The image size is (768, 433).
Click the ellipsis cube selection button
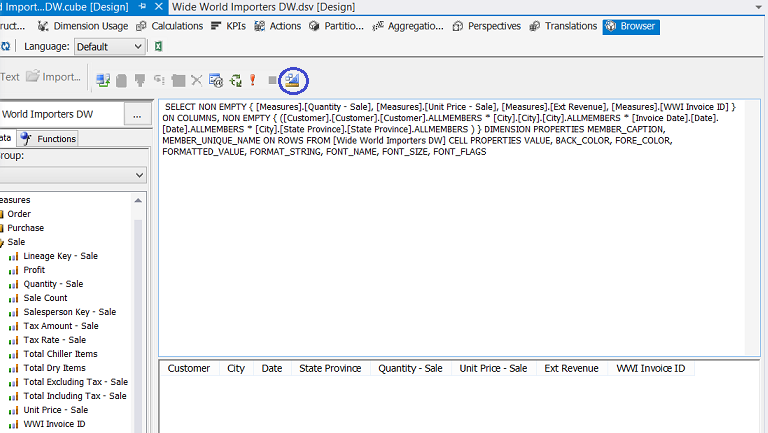point(137,116)
